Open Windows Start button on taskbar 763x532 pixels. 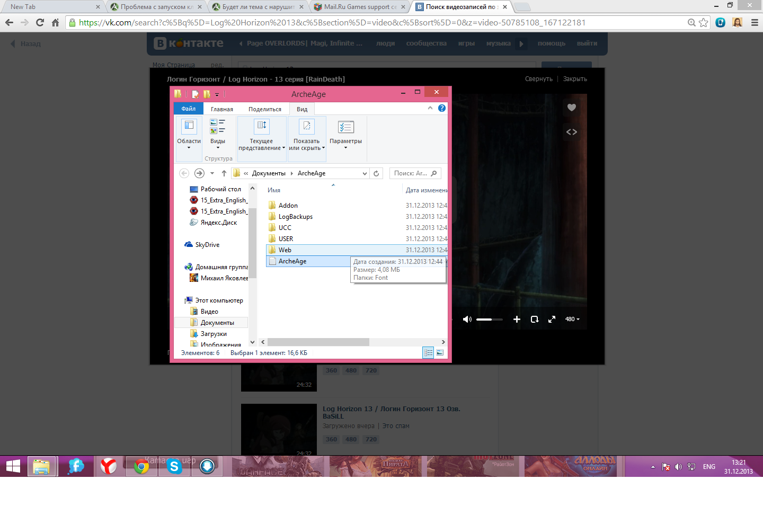click(x=13, y=466)
